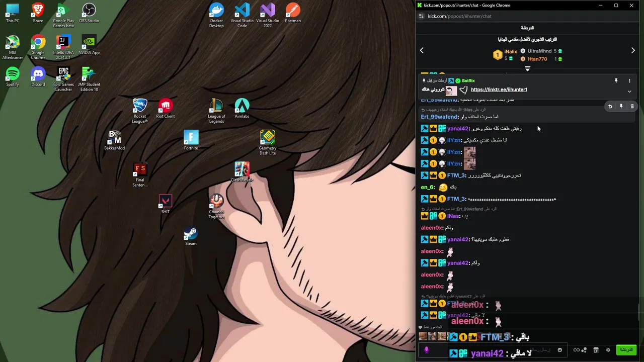Launch Docker Desktop shortcut
This screenshot has height=362, width=644.
[216, 16]
